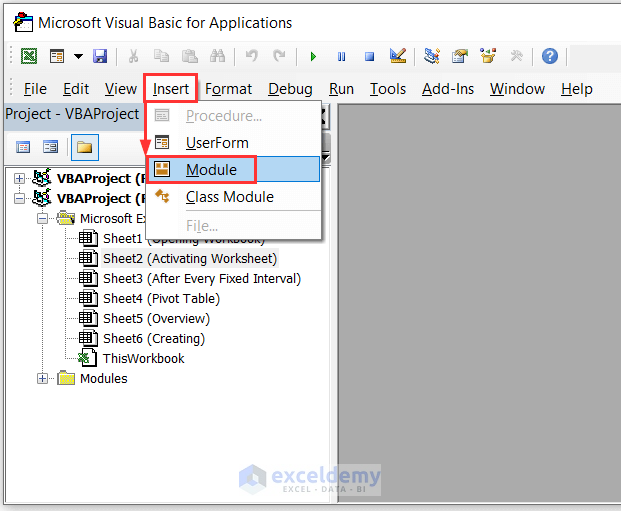The width and height of the screenshot is (621, 511).
Task: Click the Undo toolbar icon
Action: pos(251,56)
